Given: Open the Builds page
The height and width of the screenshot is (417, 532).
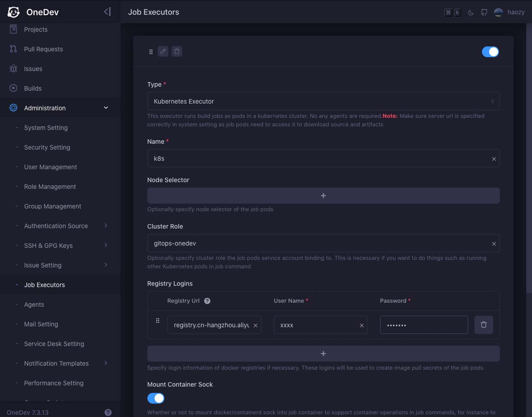Looking at the screenshot, I should [33, 88].
